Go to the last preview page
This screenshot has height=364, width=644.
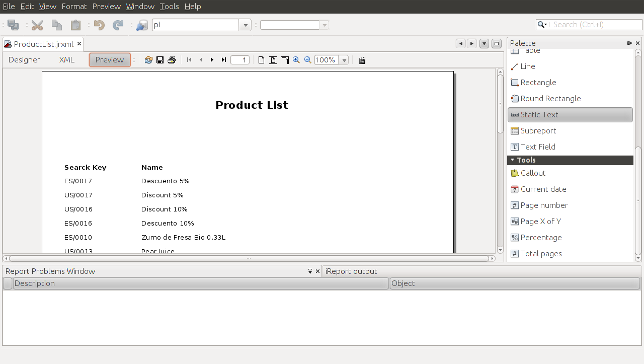pyautogui.click(x=224, y=60)
